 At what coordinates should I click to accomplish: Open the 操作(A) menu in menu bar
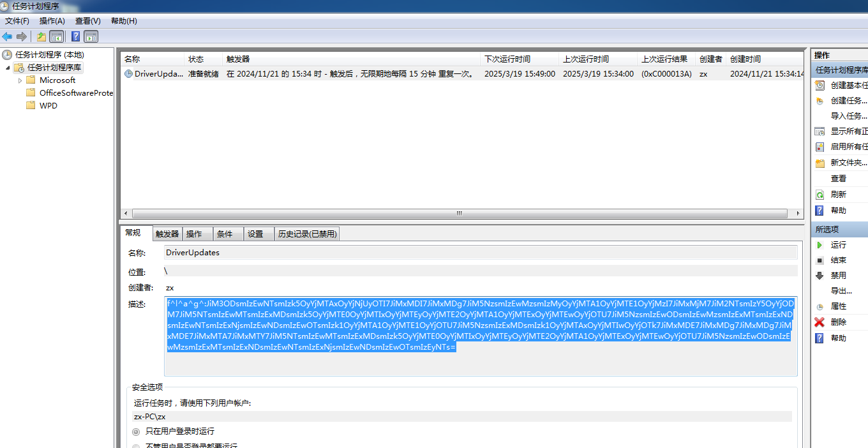click(x=52, y=21)
